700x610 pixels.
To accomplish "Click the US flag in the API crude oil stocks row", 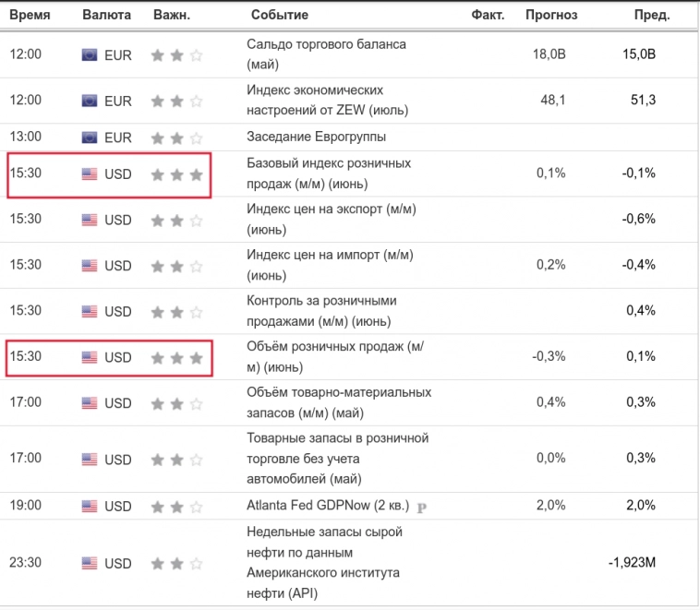I will (x=90, y=563).
